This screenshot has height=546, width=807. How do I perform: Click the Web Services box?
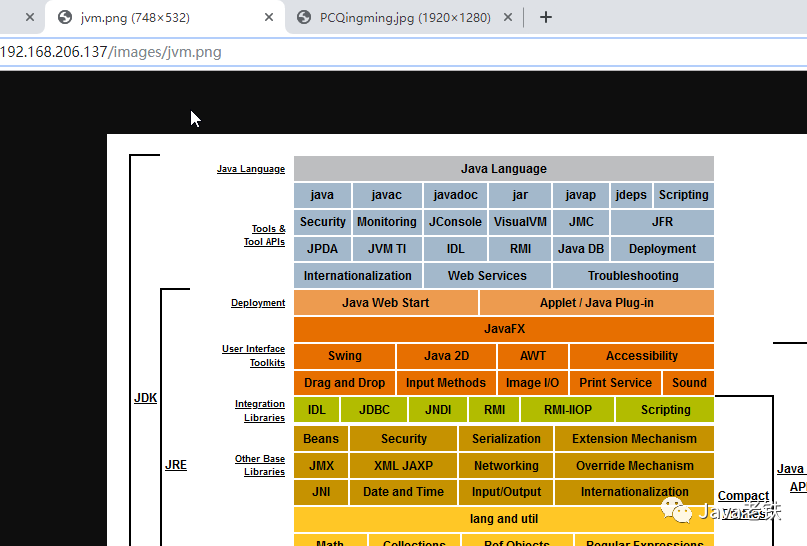pos(487,276)
